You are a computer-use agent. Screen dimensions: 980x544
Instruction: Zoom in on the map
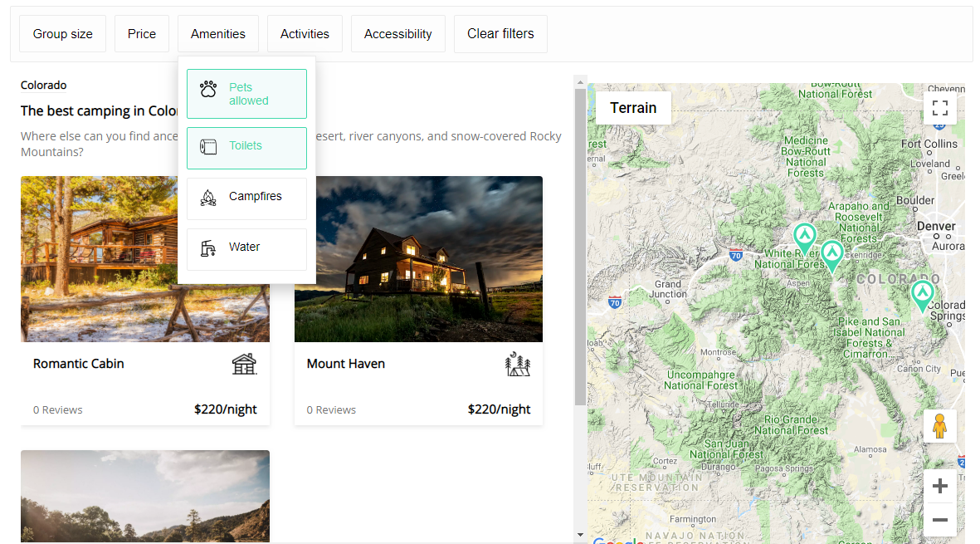click(x=940, y=487)
